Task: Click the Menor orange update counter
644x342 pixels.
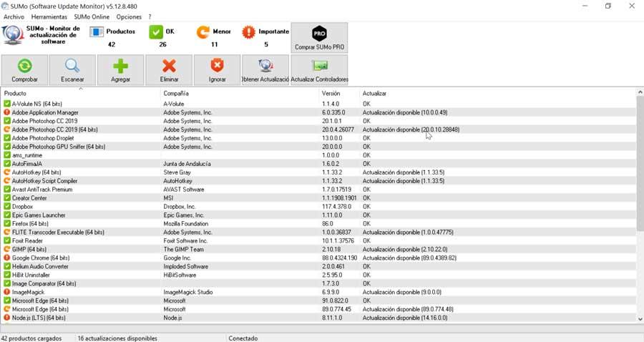Action: 203,32
